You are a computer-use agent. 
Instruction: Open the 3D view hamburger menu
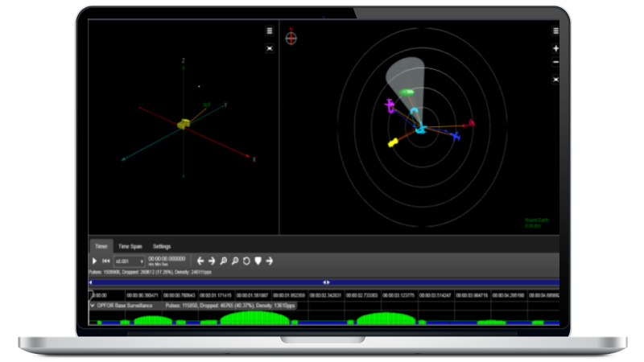click(270, 31)
